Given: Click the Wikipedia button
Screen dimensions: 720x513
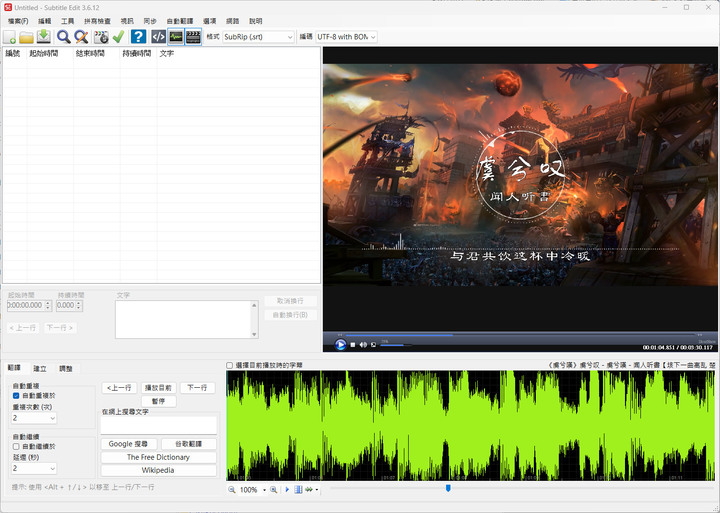Looking at the screenshot, I should (158, 470).
